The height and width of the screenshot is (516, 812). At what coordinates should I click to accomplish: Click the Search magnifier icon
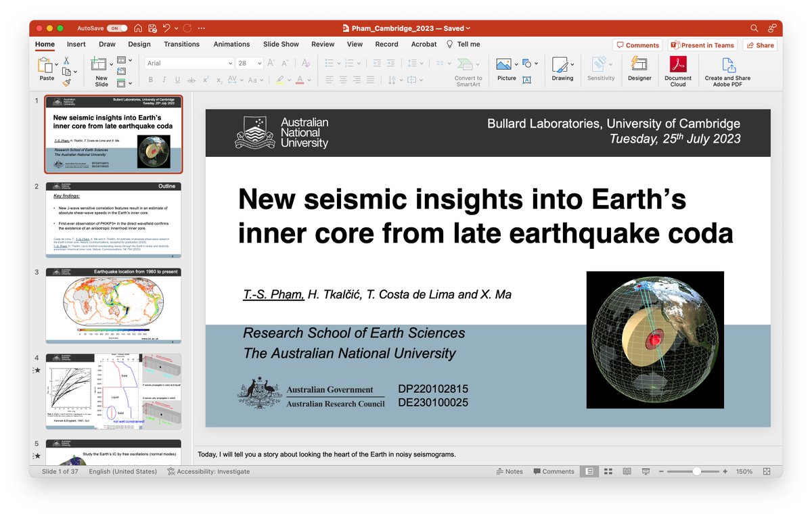click(x=754, y=28)
